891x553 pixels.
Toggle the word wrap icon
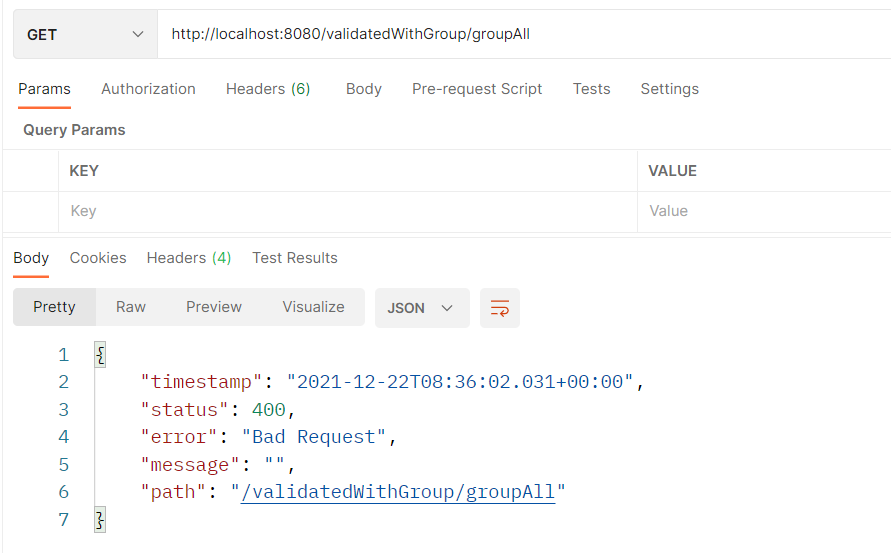point(499,308)
